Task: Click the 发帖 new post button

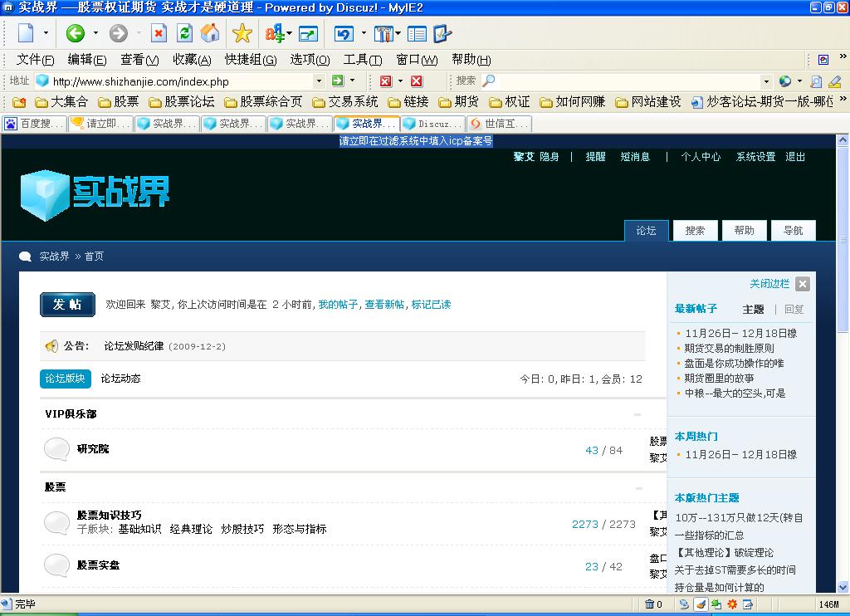Action: [x=67, y=305]
